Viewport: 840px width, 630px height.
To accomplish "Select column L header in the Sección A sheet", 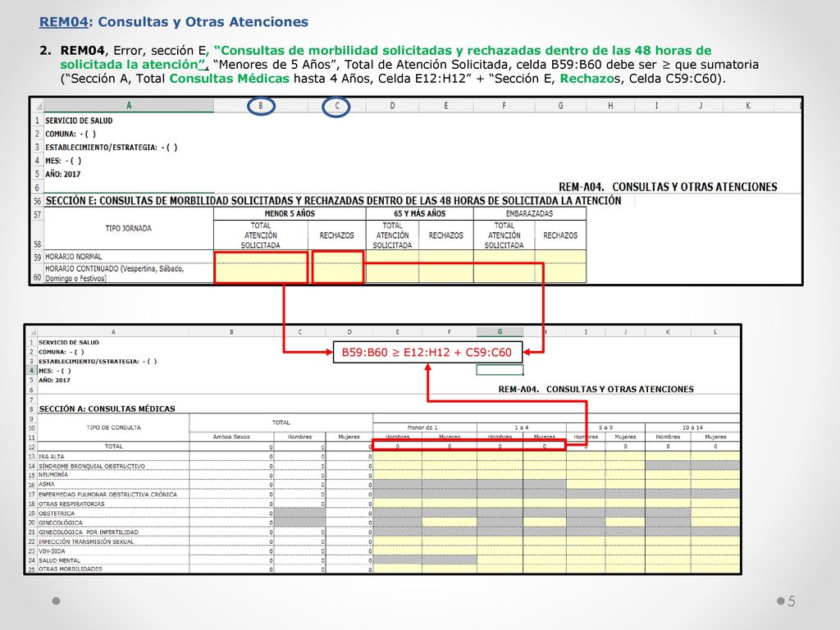I will 715,332.
